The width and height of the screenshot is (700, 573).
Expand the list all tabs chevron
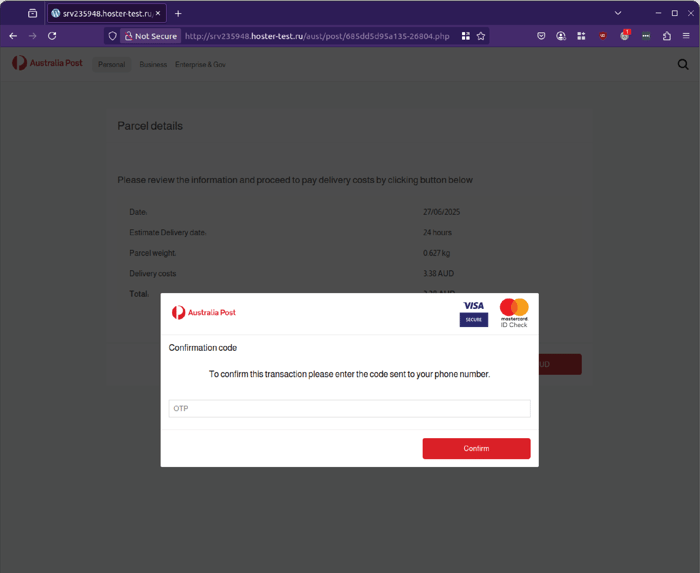coord(618,13)
